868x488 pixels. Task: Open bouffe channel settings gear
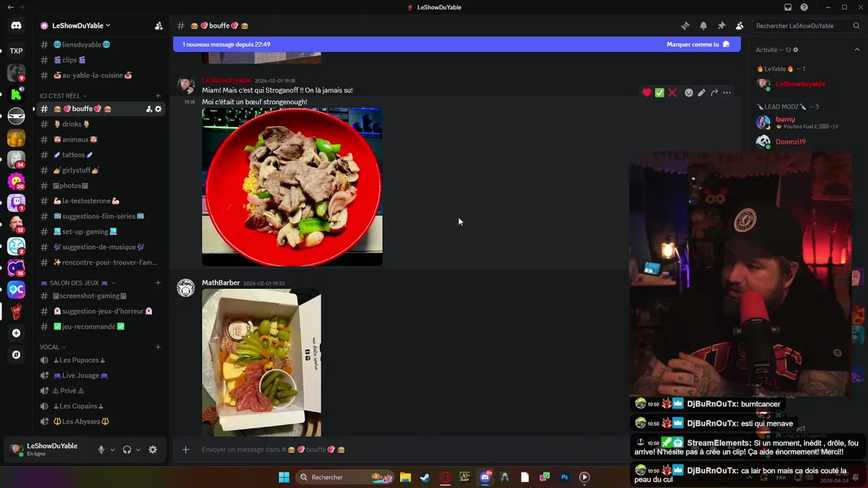[x=159, y=109]
